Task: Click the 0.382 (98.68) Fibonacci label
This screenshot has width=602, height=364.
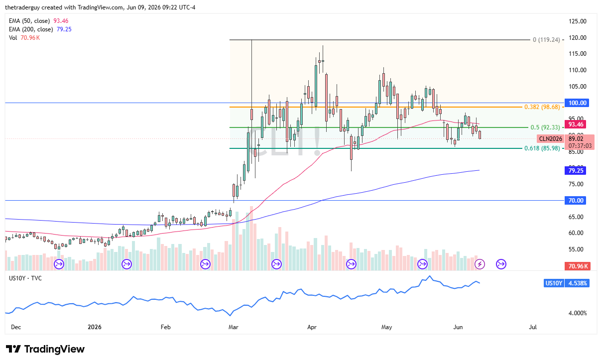Action: click(x=542, y=107)
